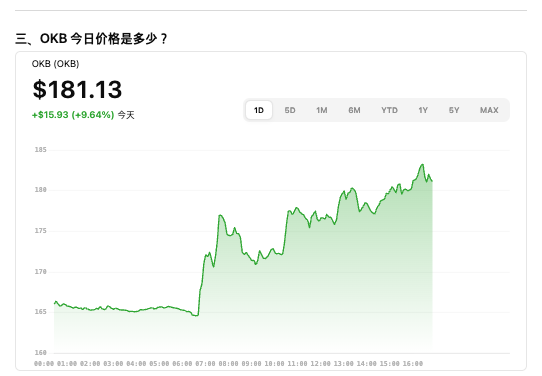The image size is (542, 376).
Task: Select the 1D time range tab
Action: (259, 110)
